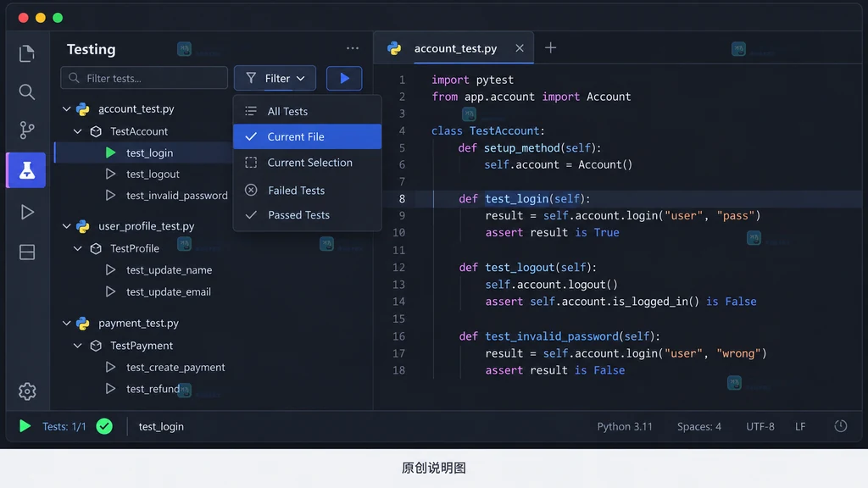Open the Explorer files icon in sidebar
The width and height of the screenshot is (868, 488).
coord(26,53)
